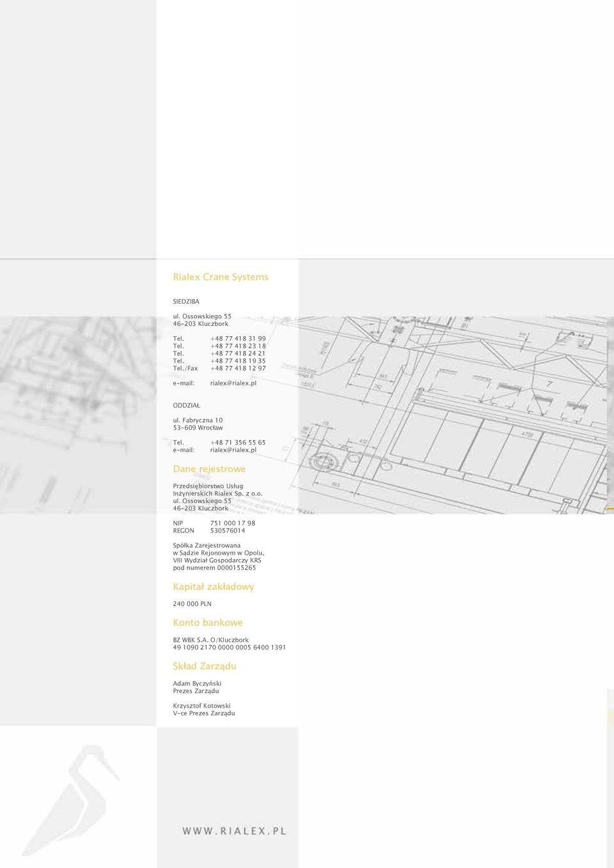Screen dimensions: 614x868
Task: Select the 'SIEDZIBA' label
Action: (186, 301)
